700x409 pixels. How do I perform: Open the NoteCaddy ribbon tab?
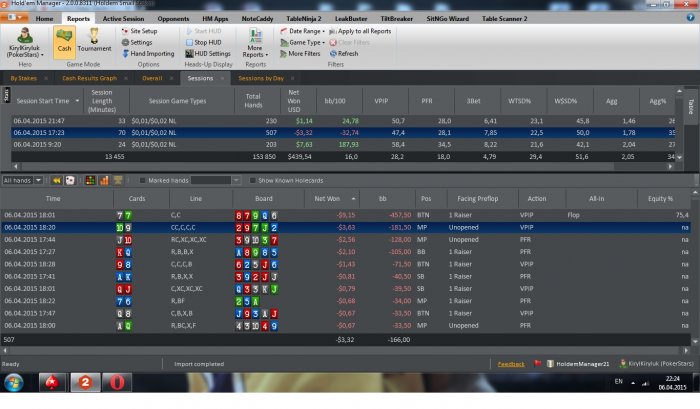257,19
